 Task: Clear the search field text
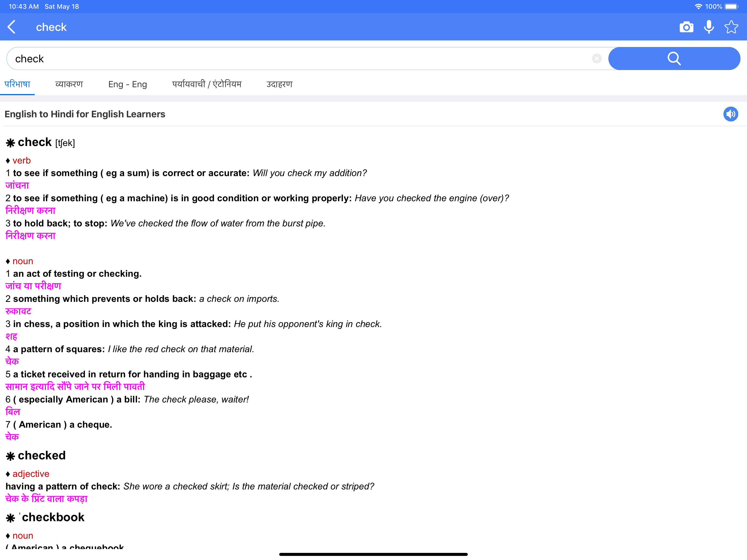coord(597,59)
